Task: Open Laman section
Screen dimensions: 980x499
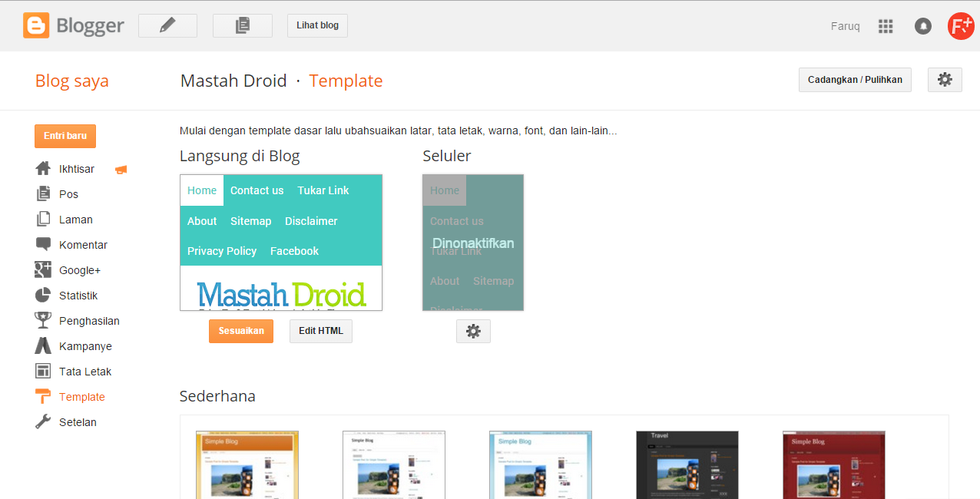Action: [x=76, y=220]
